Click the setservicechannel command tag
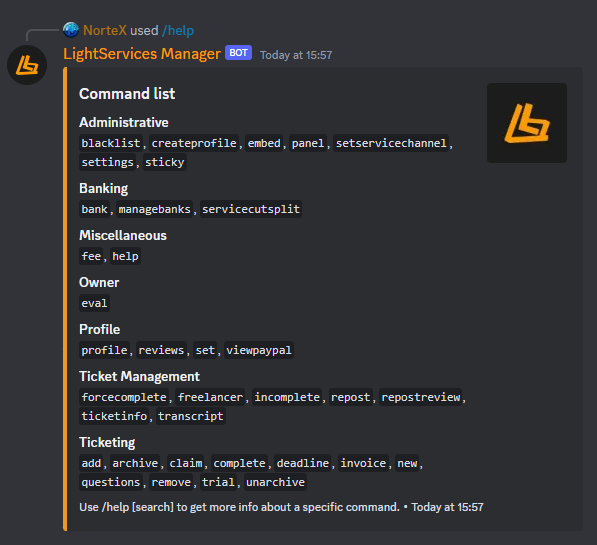 [391, 143]
